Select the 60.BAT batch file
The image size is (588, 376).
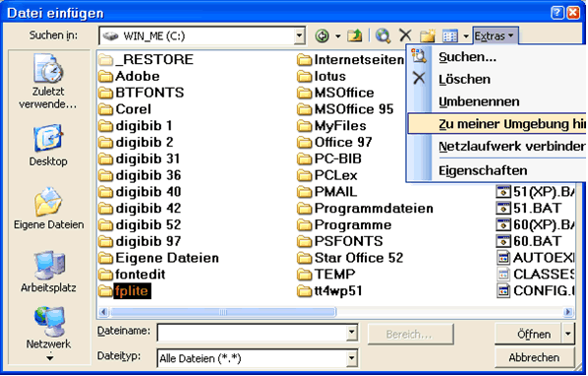point(529,241)
